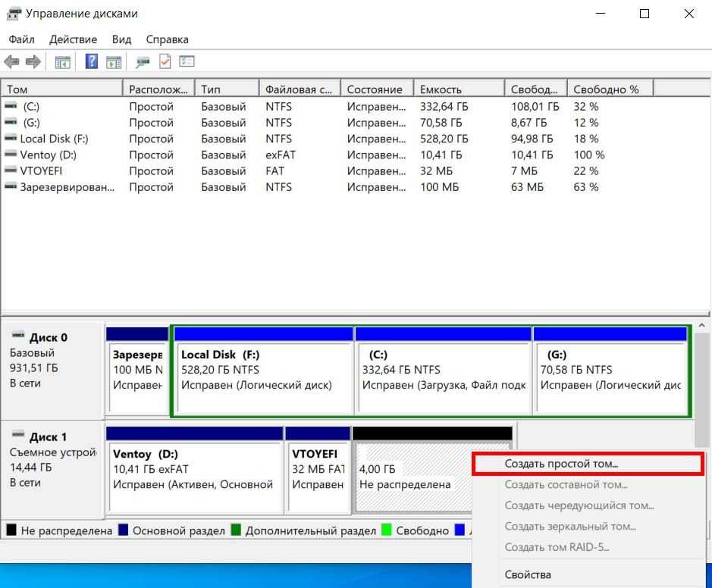Open the Действие menu

click(73, 39)
